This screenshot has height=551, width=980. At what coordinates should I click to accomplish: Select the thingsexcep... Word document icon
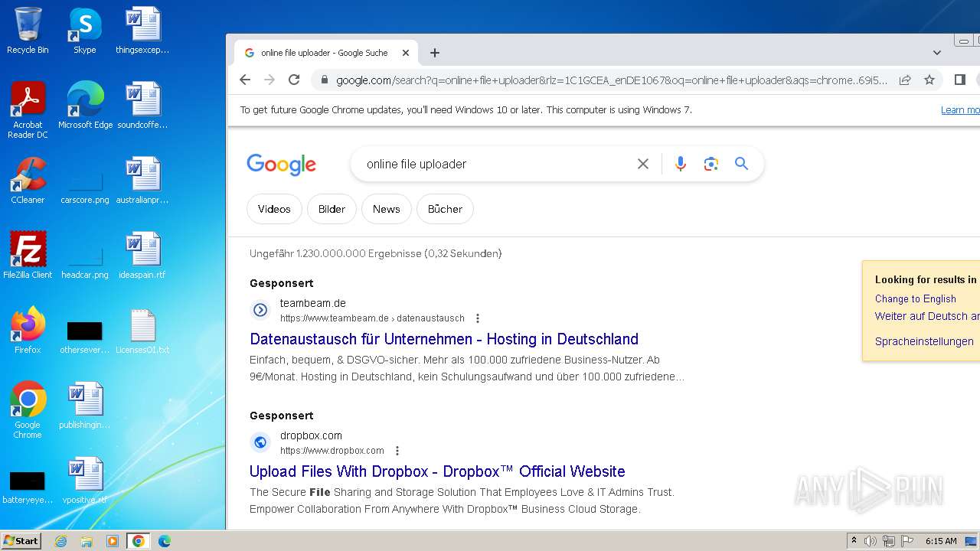click(142, 31)
